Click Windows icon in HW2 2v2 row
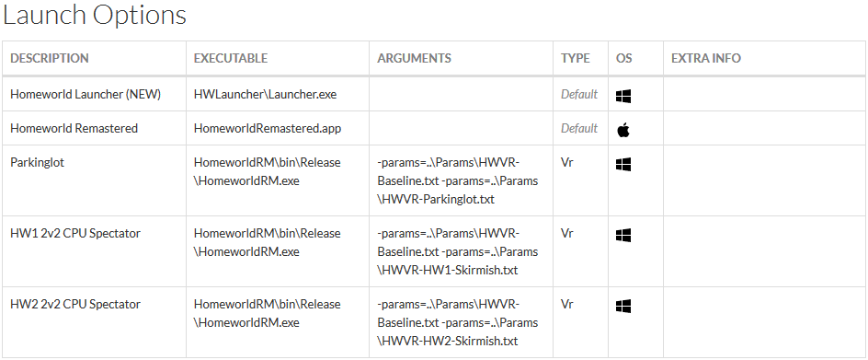Screen dimensions: 868x360 click(623, 307)
